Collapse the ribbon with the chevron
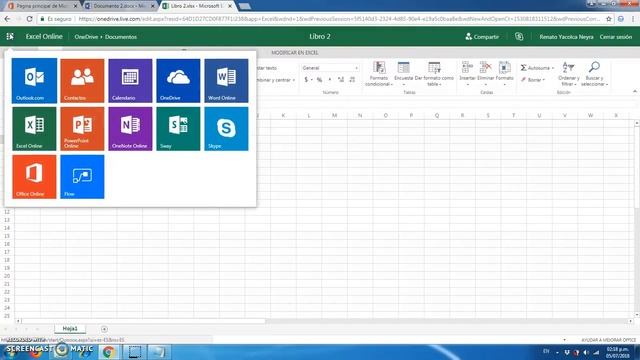Image resolution: width=640 pixels, height=360 pixels. 635,91
